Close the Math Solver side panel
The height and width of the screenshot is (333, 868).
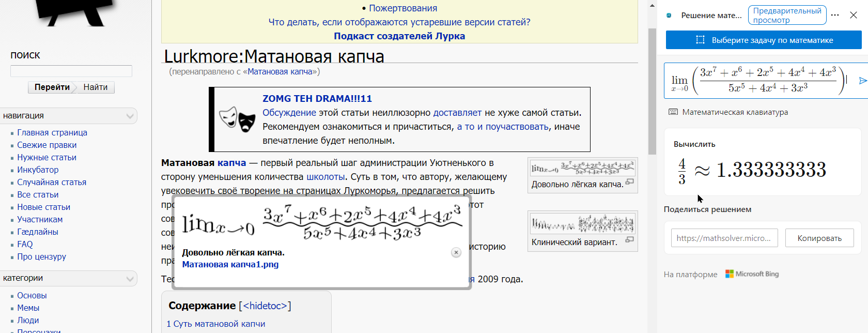[854, 15]
